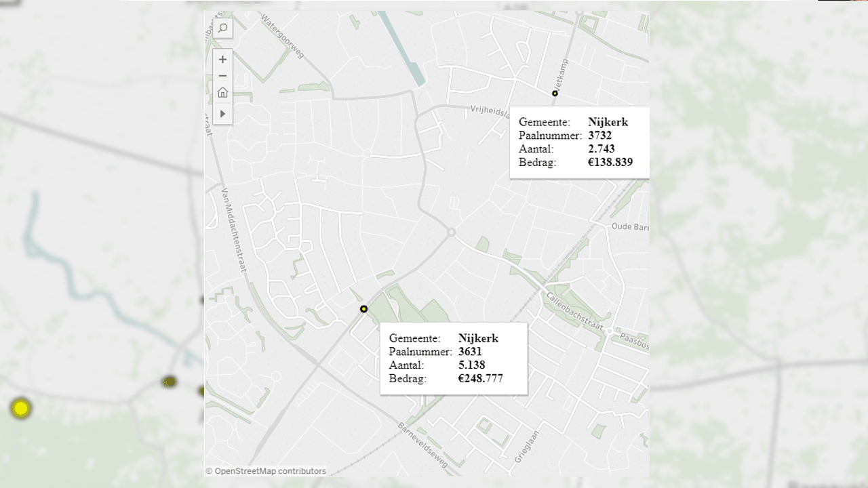Select the Aantal value 2.743 in the tooltip
Screen dimensions: 868x488
click(x=603, y=149)
